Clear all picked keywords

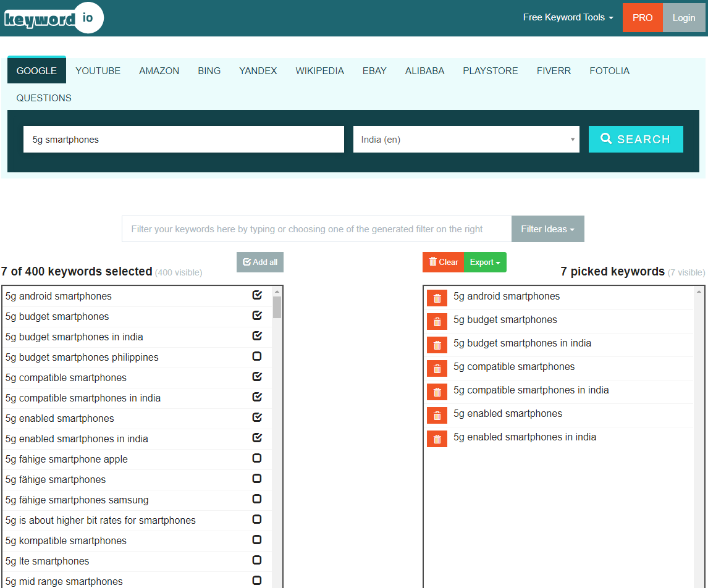coord(444,262)
